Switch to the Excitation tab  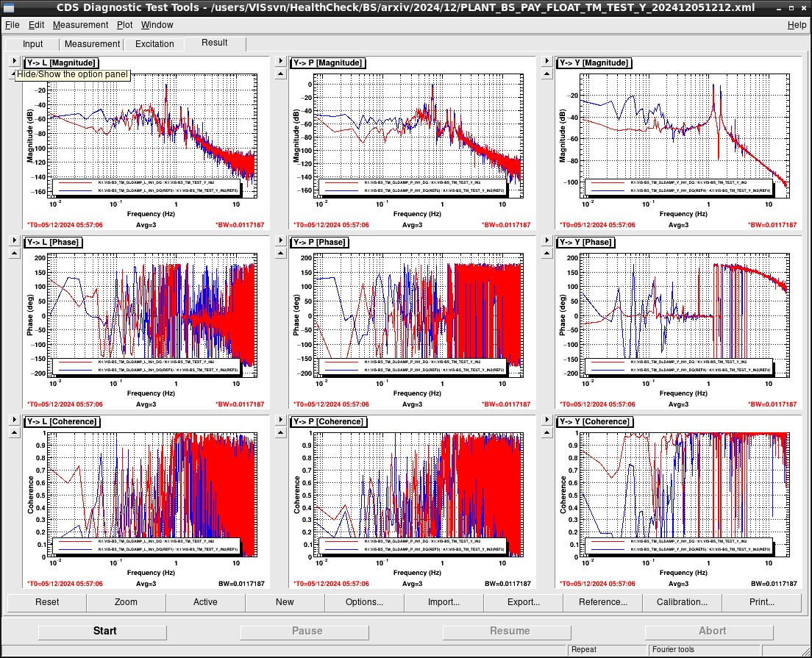tap(154, 44)
